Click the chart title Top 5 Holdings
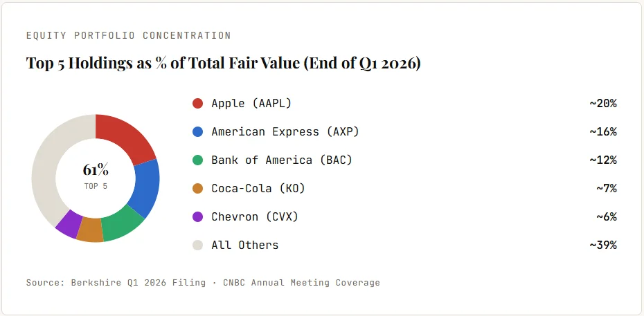 [x=224, y=63]
